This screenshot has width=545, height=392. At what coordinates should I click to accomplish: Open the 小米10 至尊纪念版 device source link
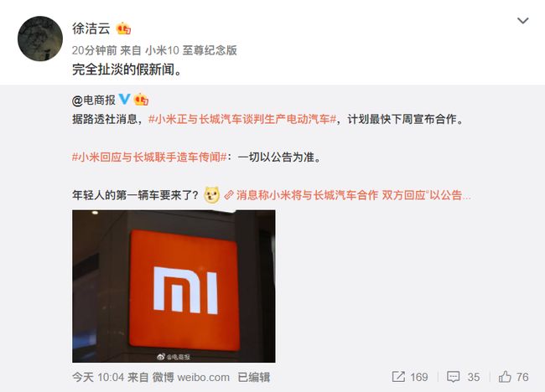[x=191, y=50]
